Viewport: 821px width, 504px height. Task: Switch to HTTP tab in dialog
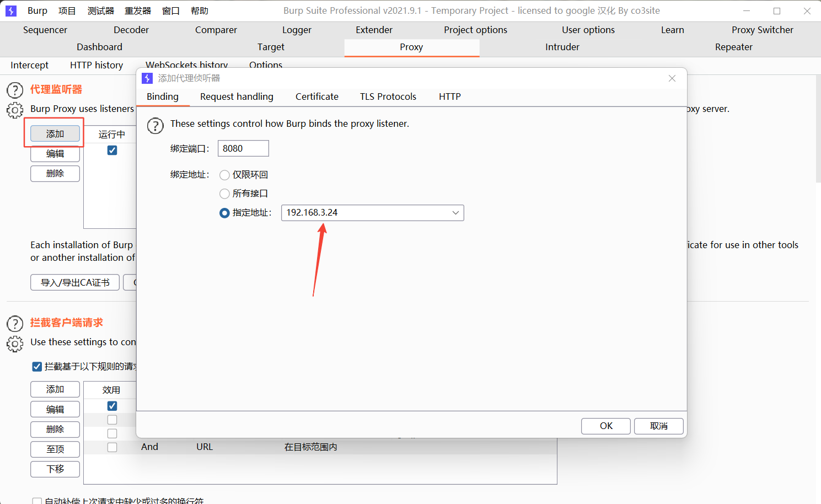(450, 96)
